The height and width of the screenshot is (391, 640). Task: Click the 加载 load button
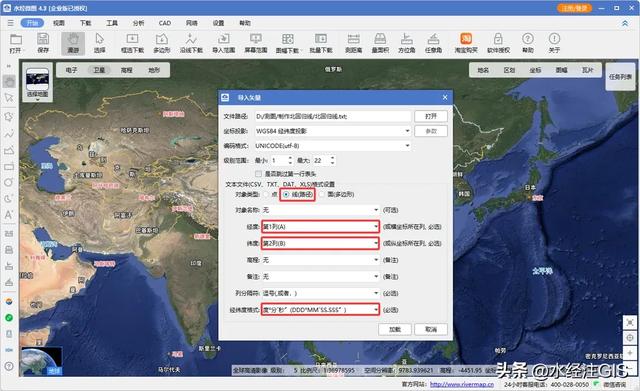(x=395, y=329)
